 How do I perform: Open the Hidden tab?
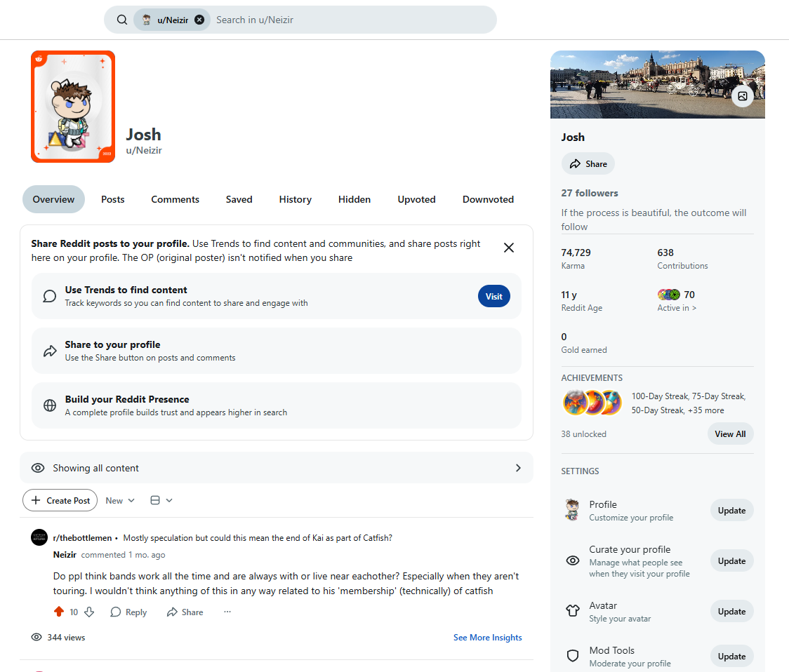[354, 199]
